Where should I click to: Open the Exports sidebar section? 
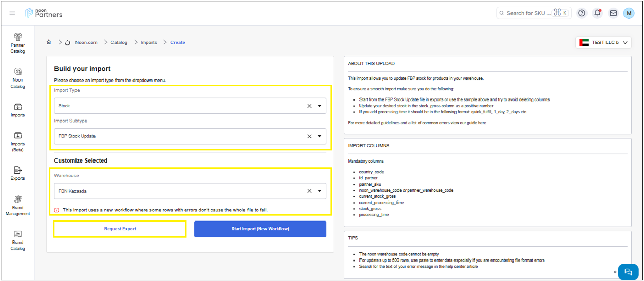[17, 170]
